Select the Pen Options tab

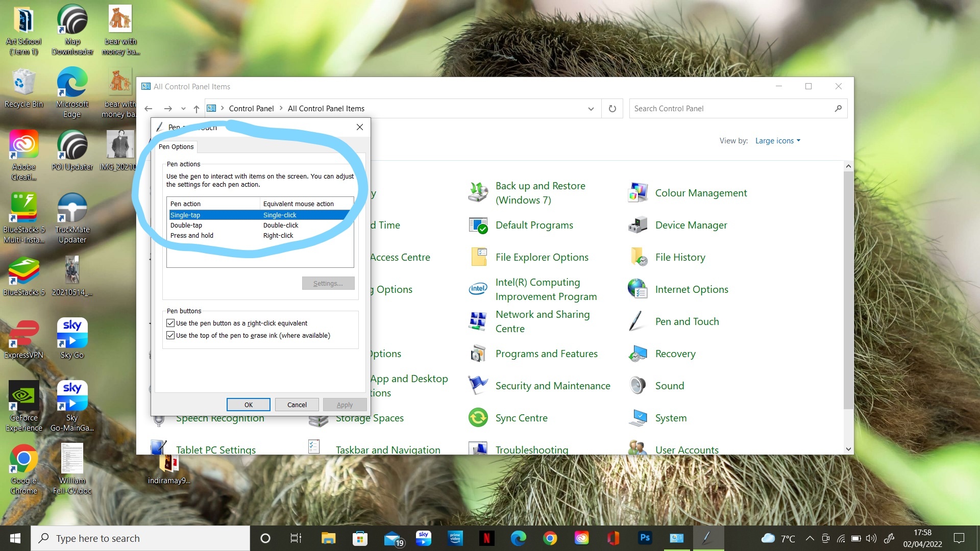[x=176, y=147]
